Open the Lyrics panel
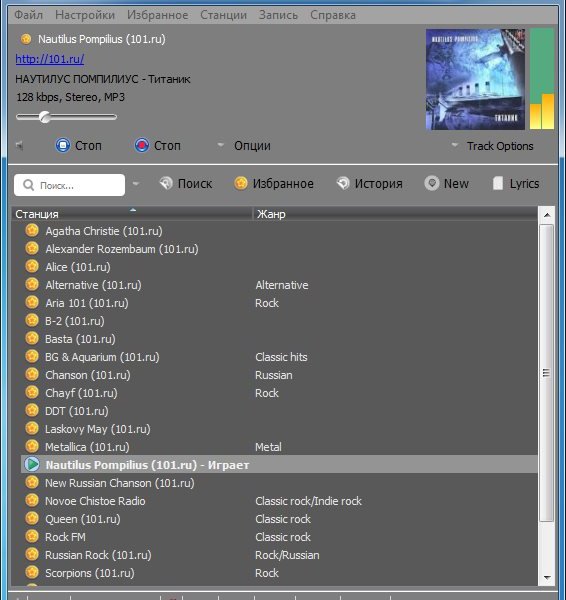 click(x=516, y=184)
